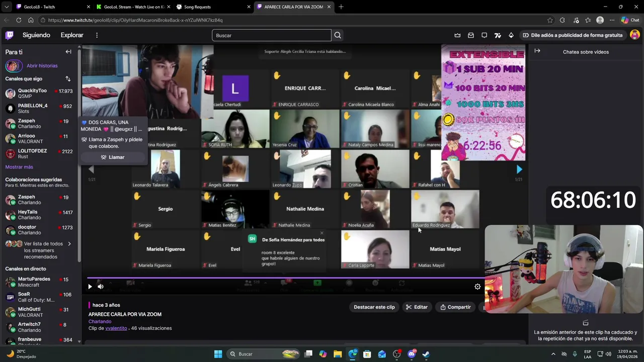Click the browser address bar URL
This screenshot has width=644, height=362.
pos(135,20)
